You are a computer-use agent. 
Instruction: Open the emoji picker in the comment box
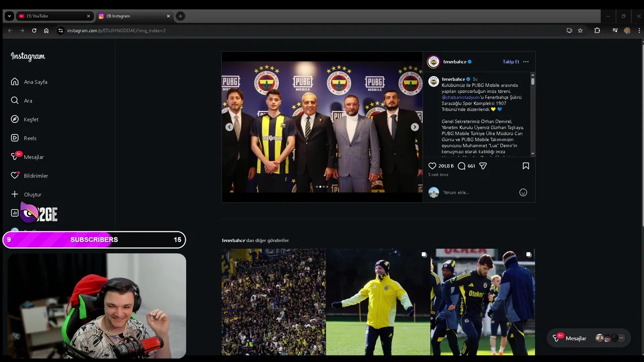point(523,193)
